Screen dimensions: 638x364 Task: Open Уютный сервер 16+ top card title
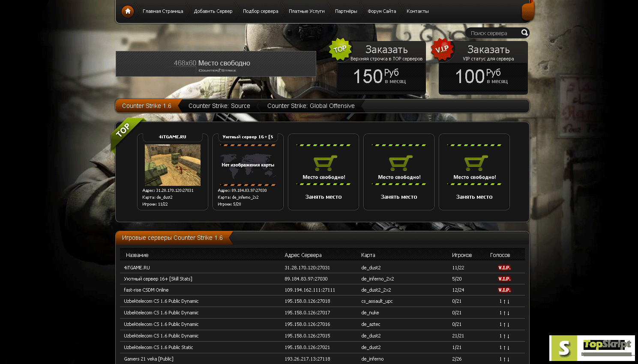(x=248, y=137)
